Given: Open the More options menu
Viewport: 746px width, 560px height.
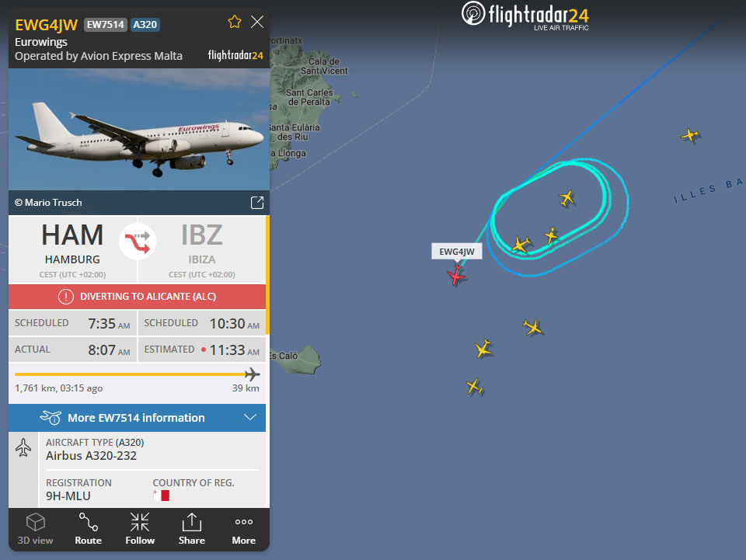Looking at the screenshot, I should (x=243, y=529).
